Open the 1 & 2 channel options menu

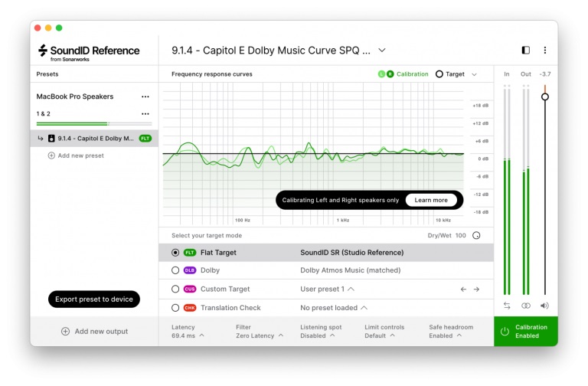tap(145, 113)
